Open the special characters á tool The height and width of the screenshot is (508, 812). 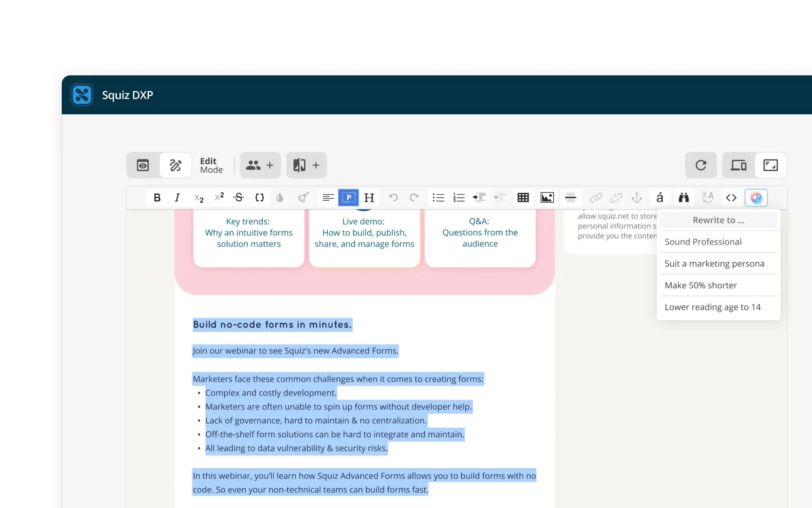660,198
